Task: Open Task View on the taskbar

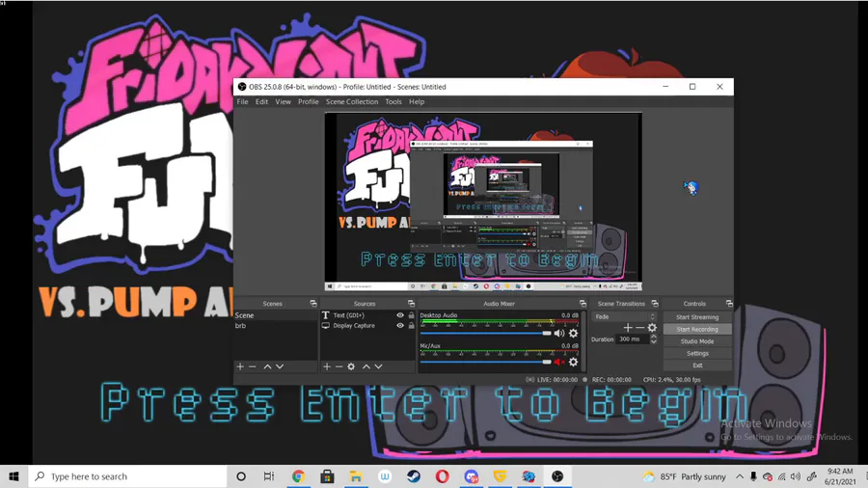Action: click(269, 476)
